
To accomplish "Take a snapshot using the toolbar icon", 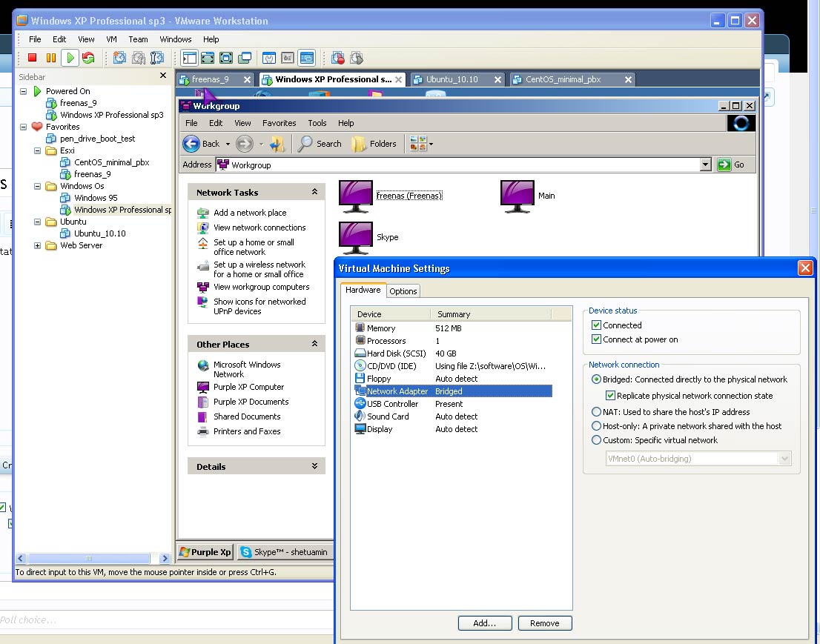I will [x=119, y=58].
